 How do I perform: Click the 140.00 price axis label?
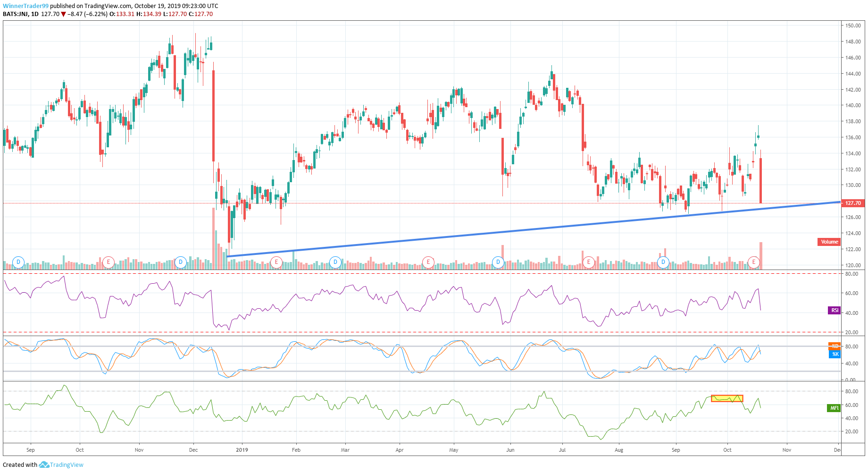pos(853,105)
